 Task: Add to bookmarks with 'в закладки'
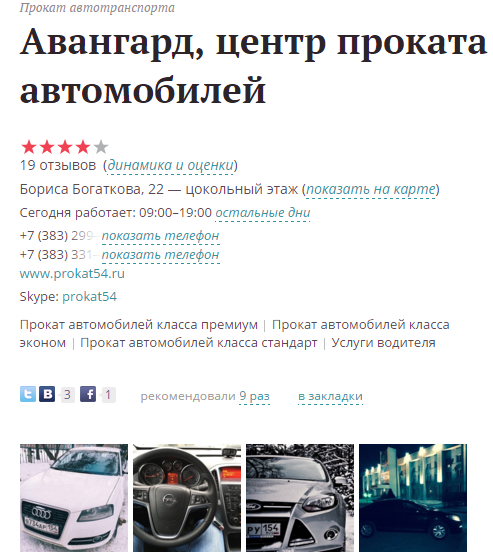point(330,396)
